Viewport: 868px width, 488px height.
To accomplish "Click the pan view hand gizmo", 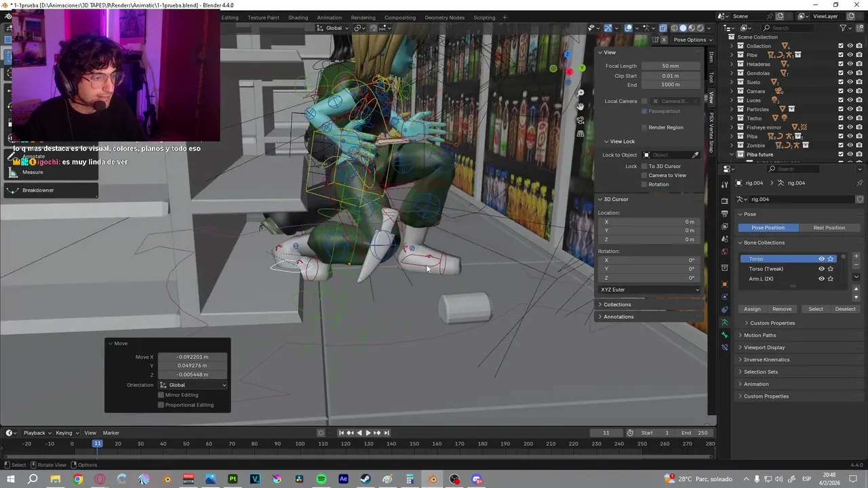I will (x=580, y=106).
